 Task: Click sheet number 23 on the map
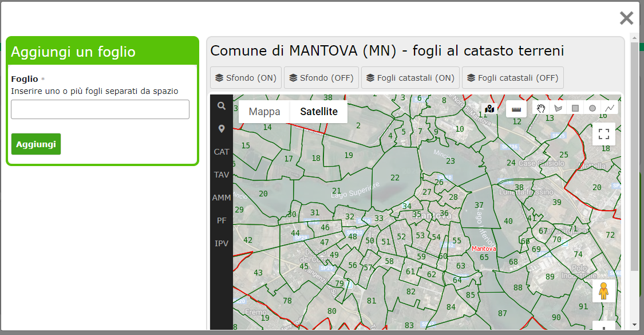[451, 161]
